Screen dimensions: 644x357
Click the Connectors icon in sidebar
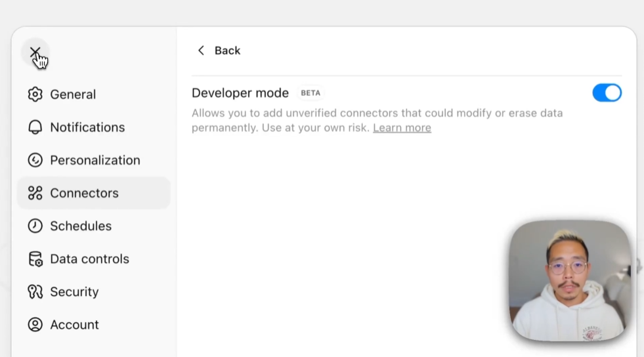pyautogui.click(x=35, y=193)
